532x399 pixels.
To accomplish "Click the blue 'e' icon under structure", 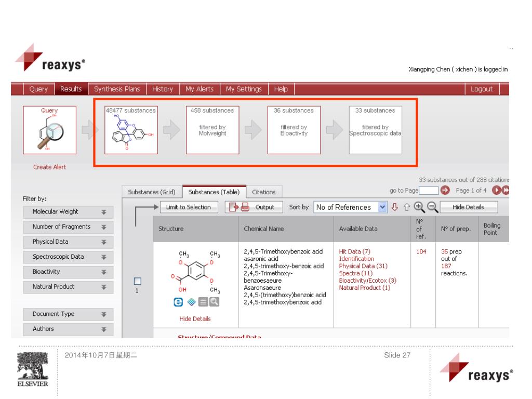I will pyautogui.click(x=178, y=302).
